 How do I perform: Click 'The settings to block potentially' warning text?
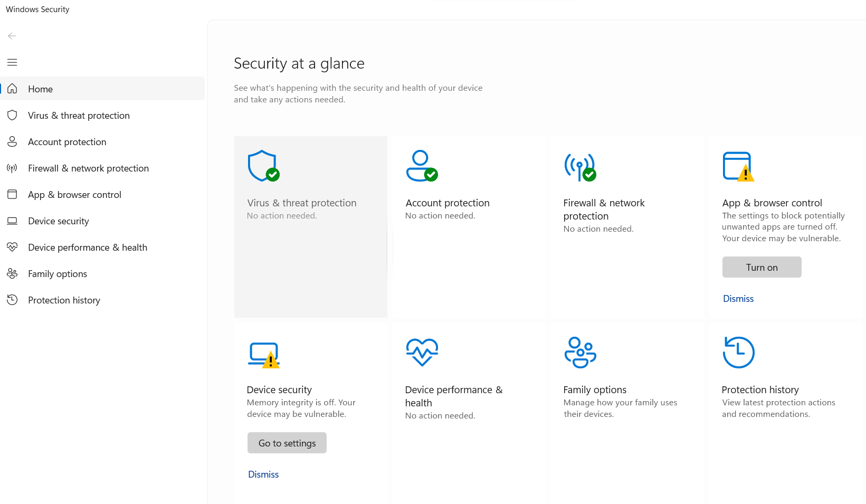[783, 227]
